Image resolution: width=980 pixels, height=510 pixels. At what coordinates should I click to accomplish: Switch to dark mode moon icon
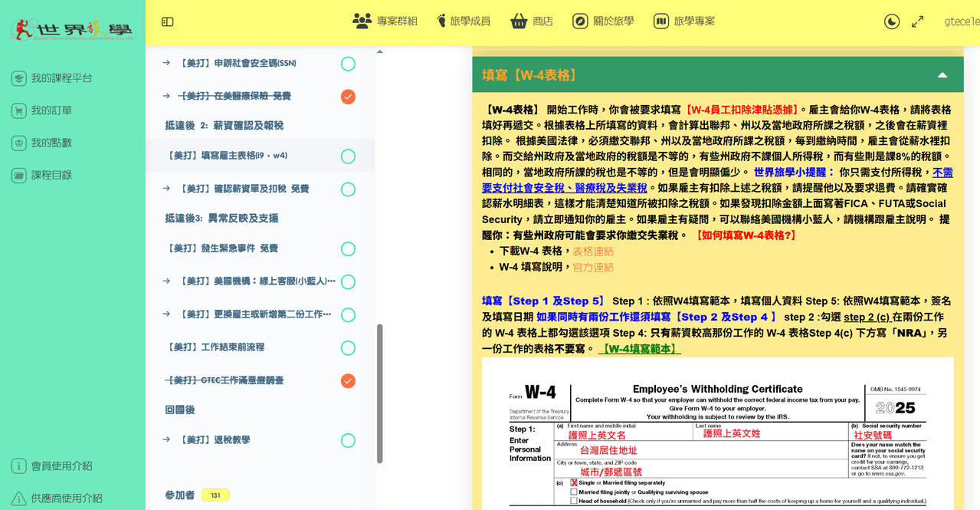(x=892, y=21)
